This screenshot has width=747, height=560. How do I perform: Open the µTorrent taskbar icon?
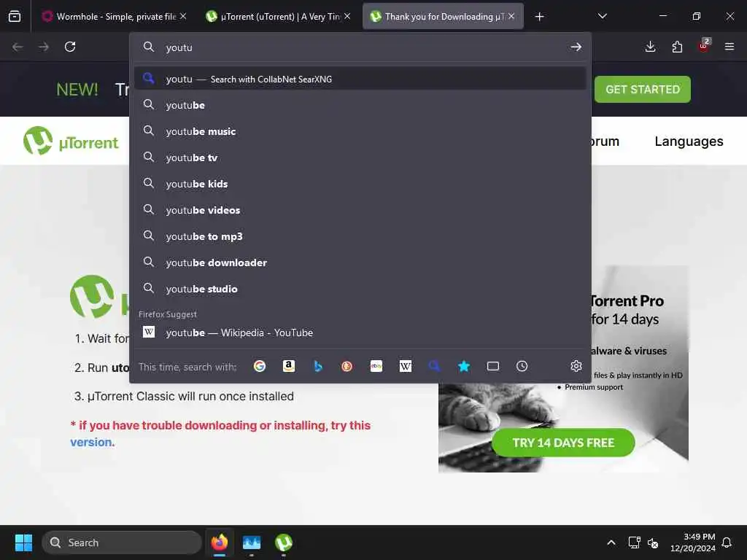(x=284, y=542)
